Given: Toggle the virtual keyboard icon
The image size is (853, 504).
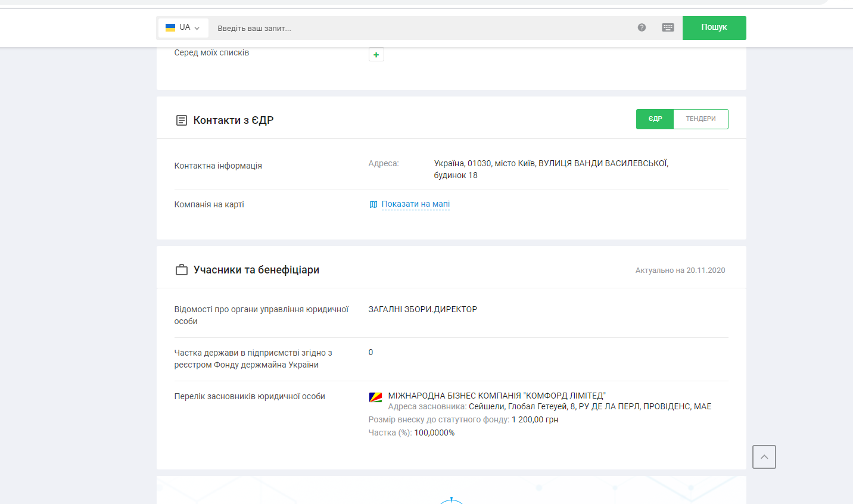Looking at the screenshot, I should (668, 27).
